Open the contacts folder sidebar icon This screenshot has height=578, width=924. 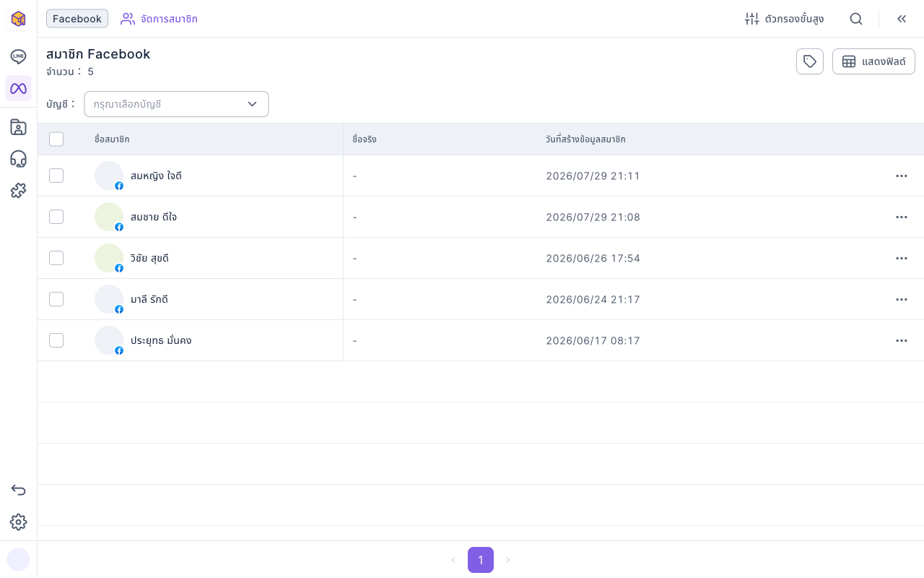point(19,127)
